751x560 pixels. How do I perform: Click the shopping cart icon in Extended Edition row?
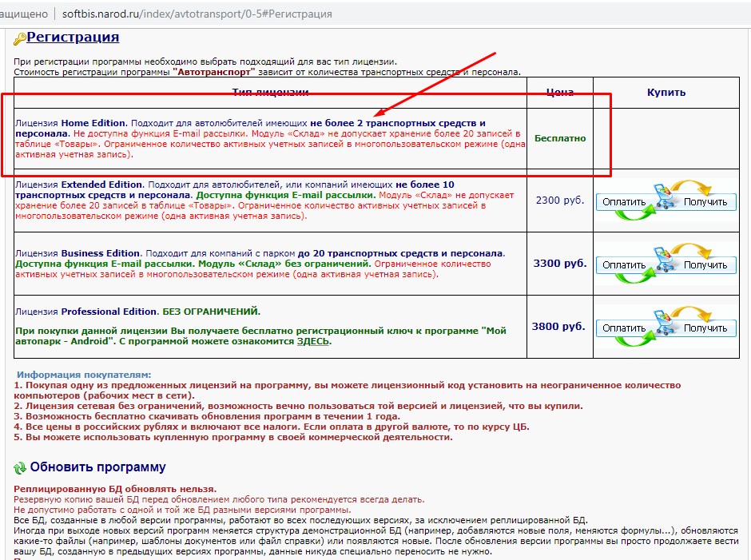[x=666, y=198]
